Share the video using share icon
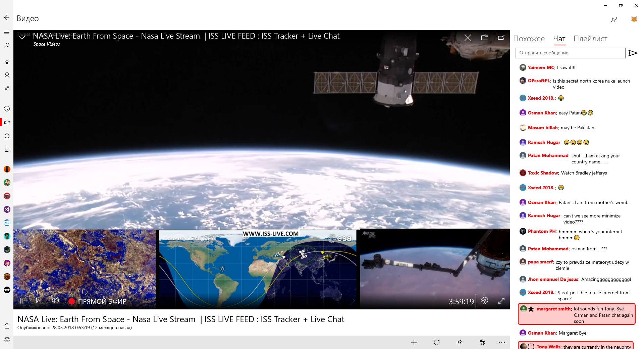 click(x=459, y=342)
